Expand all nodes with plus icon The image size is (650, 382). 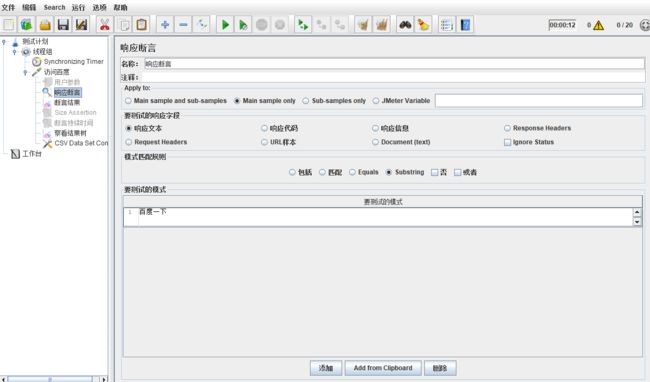click(x=165, y=25)
